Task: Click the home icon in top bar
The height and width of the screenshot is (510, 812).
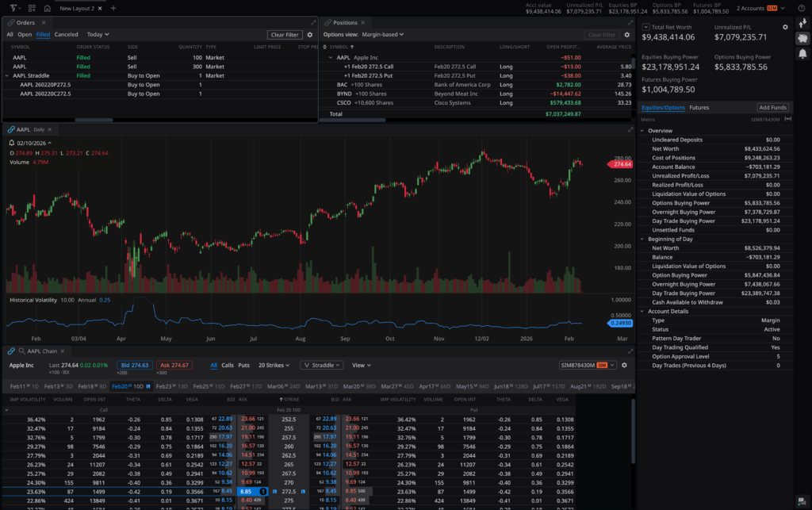Action: (47, 8)
